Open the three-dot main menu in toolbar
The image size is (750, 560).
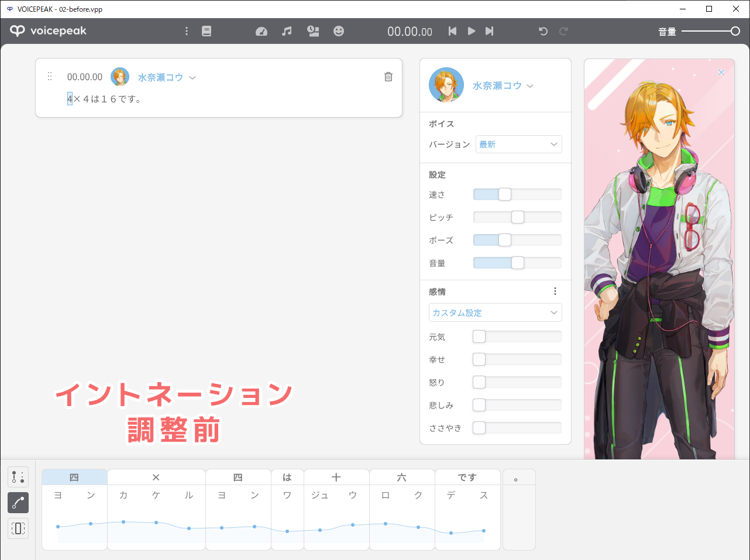pos(187,31)
